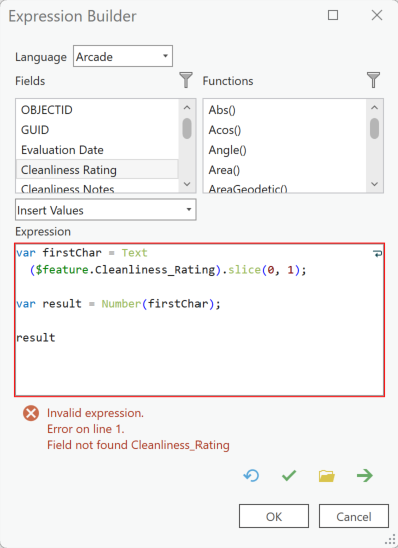The image size is (398, 548).
Task: Click the resize grip in dialog corner
Action: (x=390, y=540)
